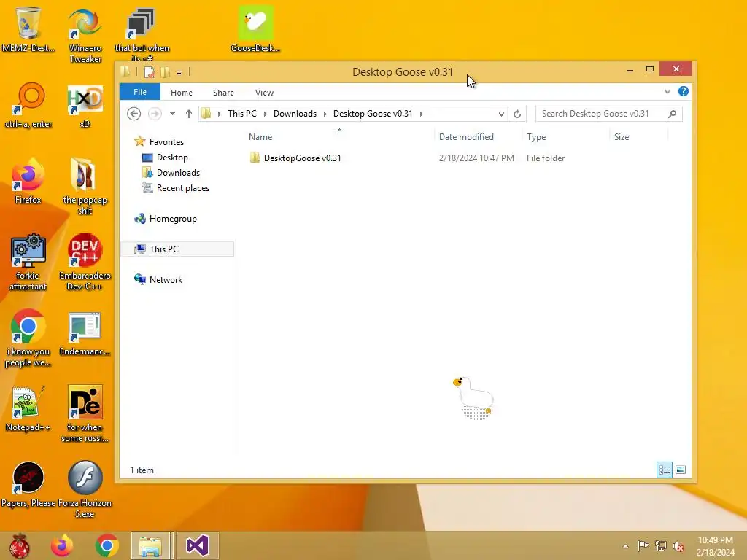Click the New folder quick access icon
Image resolution: width=747 pixels, height=560 pixels.
[x=165, y=72]
